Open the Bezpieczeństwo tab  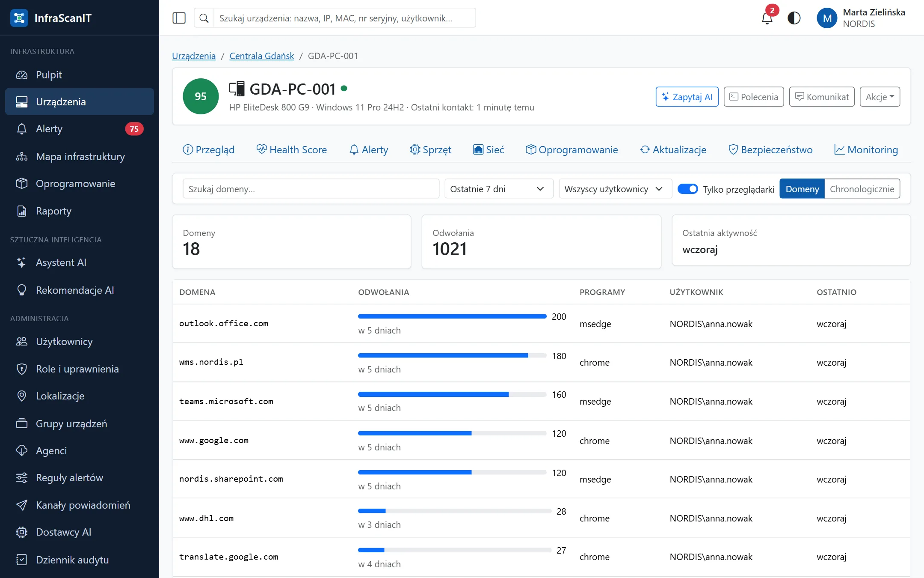[770, 150]
